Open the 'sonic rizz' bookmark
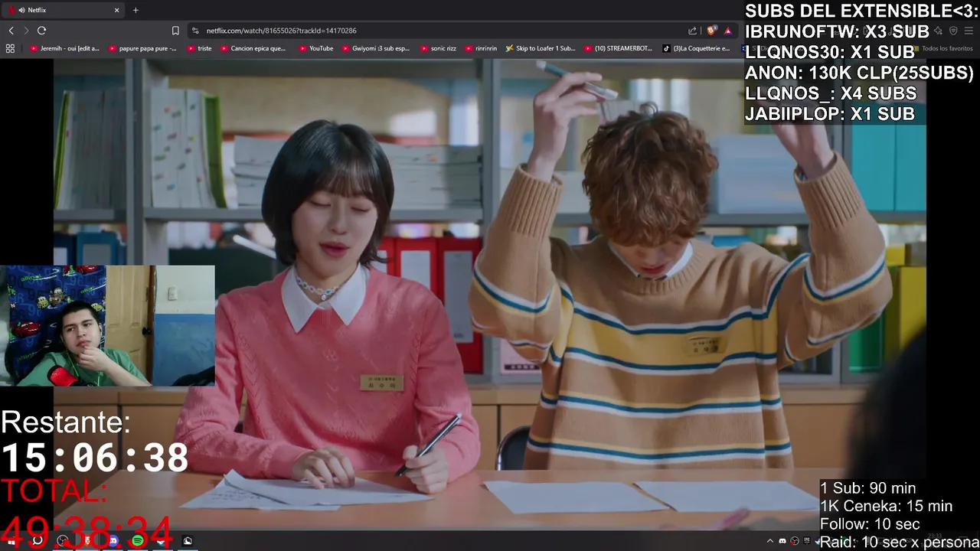Screen dimensions: 980x551 click(x=438, y=48)
